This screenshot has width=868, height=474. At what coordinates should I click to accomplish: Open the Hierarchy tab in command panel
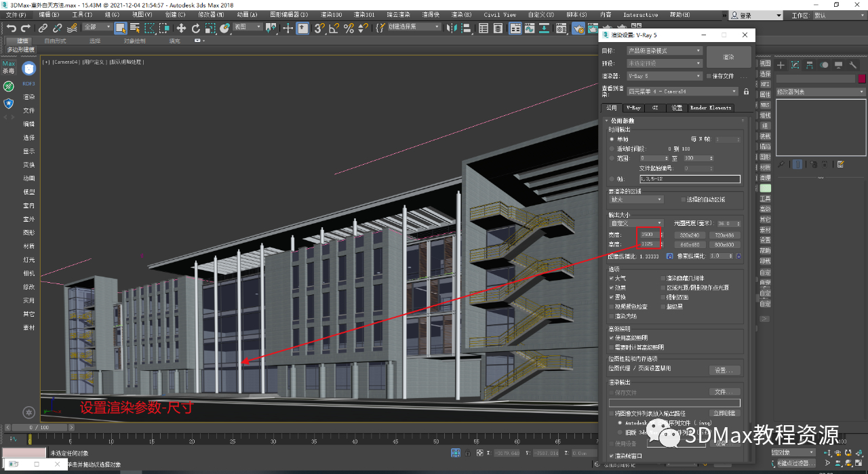click(810, 65)
